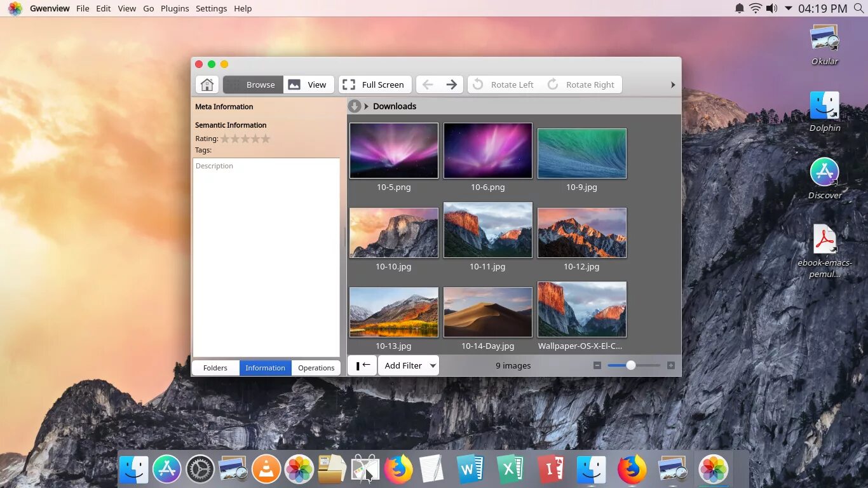Select the 10-10.jpg thumbnail
868x488 pixels.
click(394, 233)
